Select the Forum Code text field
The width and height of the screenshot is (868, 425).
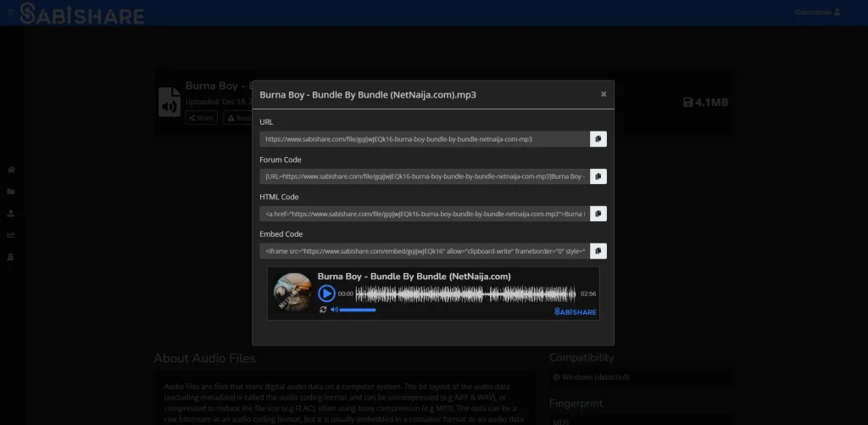tap(425, 176)
